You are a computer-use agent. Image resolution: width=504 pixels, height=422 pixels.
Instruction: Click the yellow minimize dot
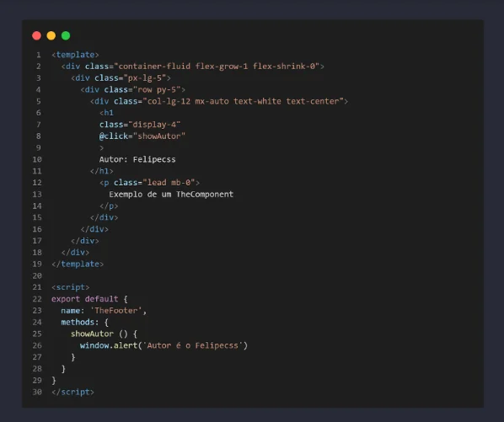51,35
